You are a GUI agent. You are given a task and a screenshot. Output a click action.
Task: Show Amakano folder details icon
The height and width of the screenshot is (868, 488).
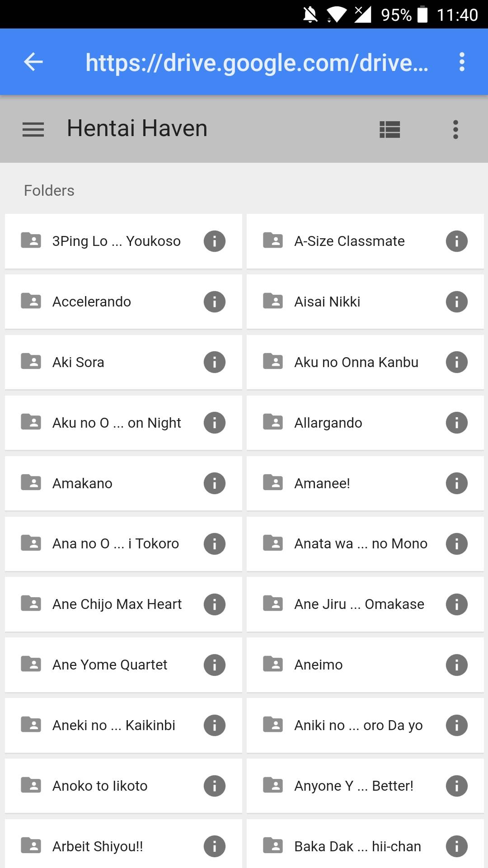point(214,484)
